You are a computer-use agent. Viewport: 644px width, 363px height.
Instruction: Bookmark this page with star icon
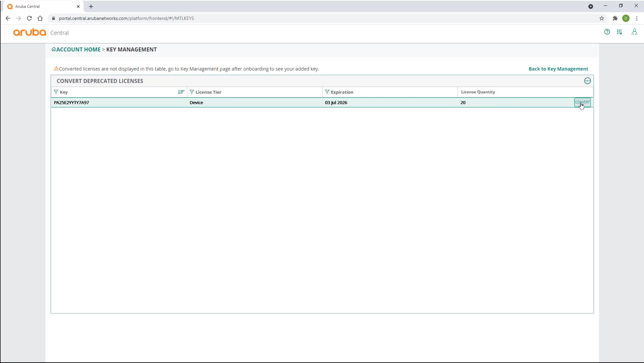point(602,18)
